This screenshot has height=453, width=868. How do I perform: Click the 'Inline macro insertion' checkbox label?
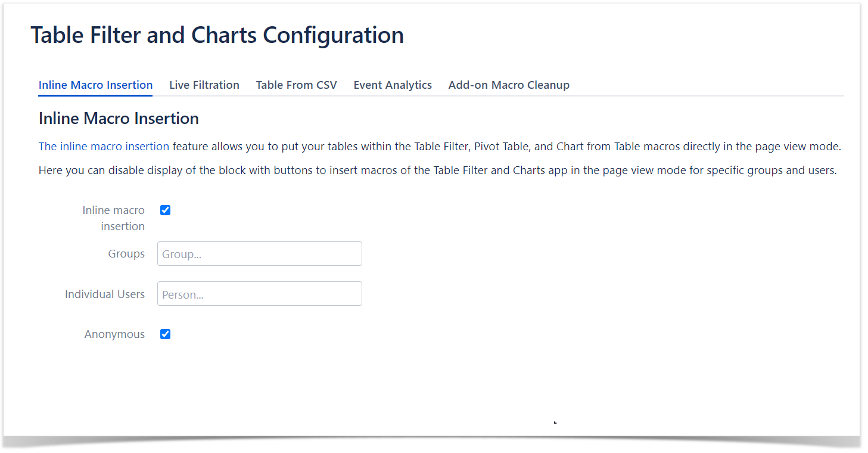(114, 218)
